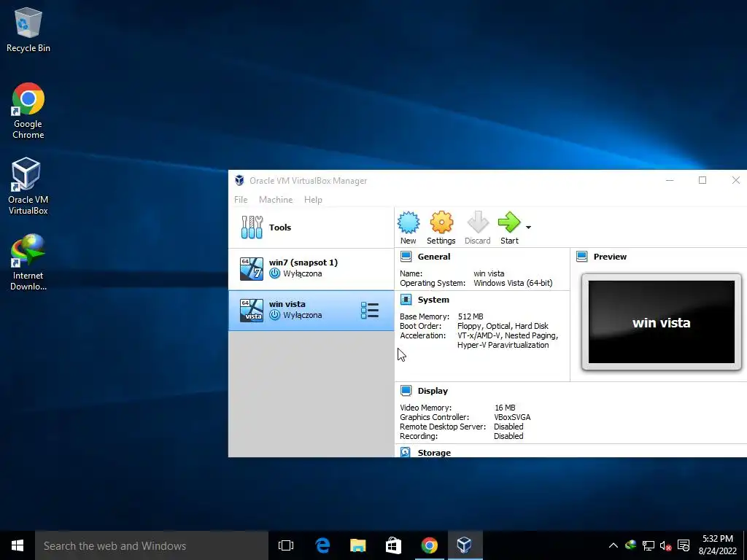Open File Explorer from taskbar
The height and width of the screenshot is (560, 747).
[357, 545]
